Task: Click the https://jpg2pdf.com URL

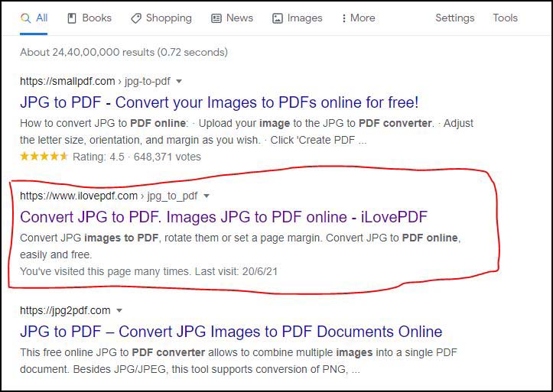Action: [65, 311]
